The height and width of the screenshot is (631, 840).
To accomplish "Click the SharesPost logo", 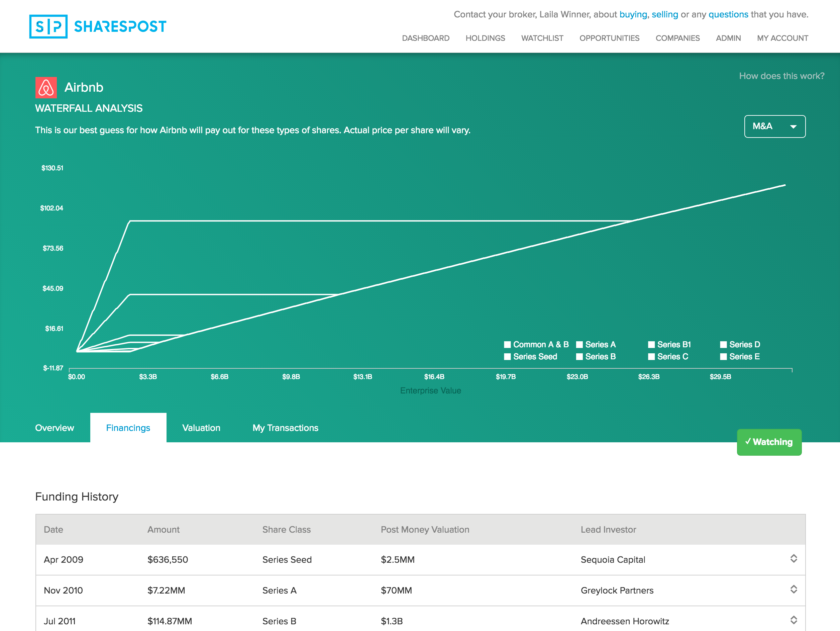I will 98,26.
